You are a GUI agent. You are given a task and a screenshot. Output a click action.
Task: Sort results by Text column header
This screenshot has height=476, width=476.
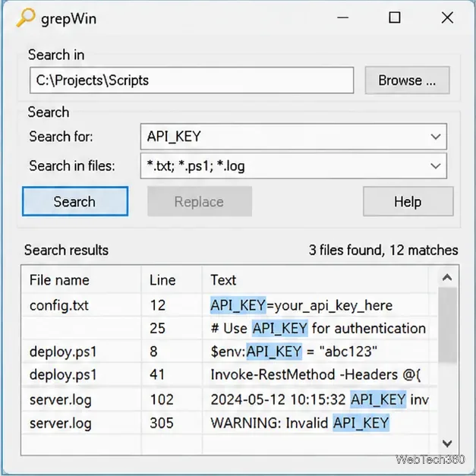click(315, 280)
